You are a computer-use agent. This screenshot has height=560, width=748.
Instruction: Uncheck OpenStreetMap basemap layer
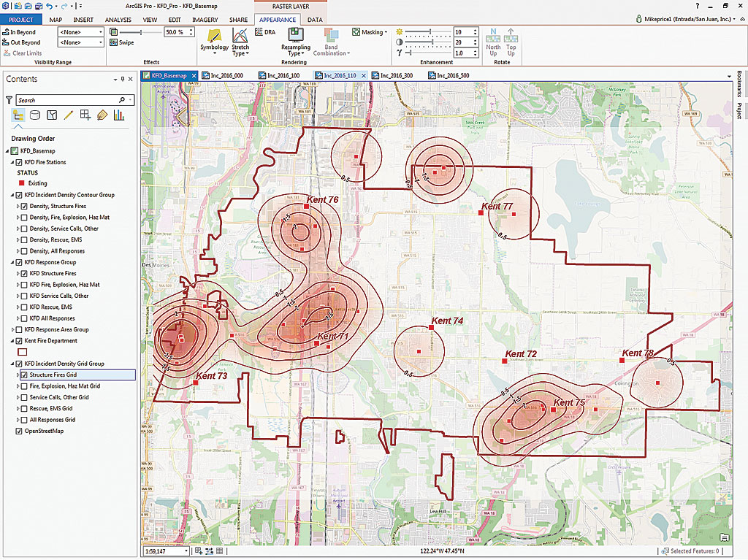[19, 431]
